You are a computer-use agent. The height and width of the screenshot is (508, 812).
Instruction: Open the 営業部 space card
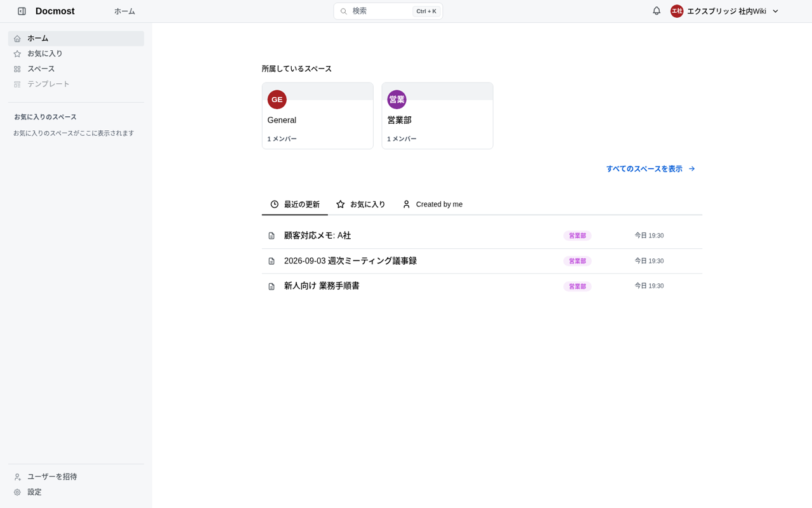[438, 116]
